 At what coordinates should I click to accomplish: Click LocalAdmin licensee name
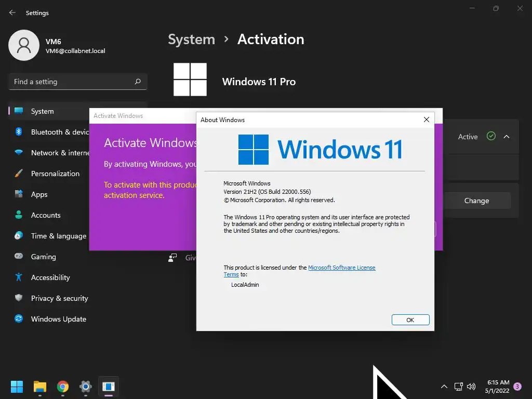(x=245, y=285)
